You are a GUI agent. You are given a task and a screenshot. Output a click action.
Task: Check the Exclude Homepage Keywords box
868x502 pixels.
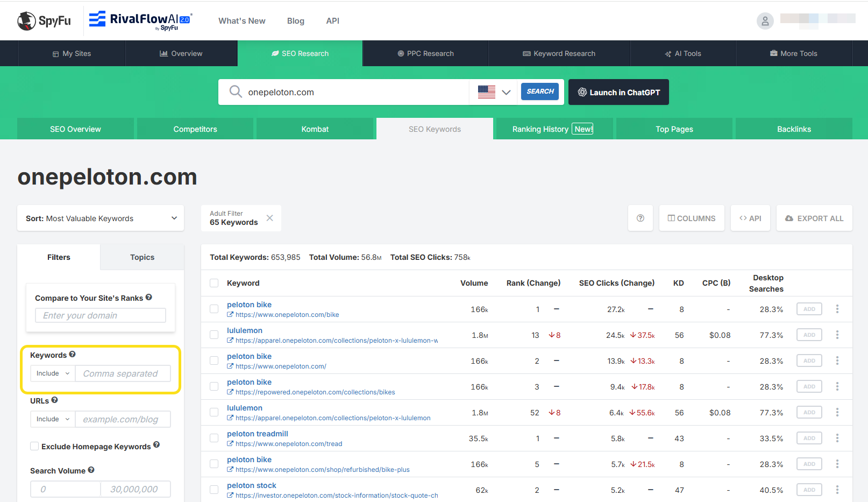click(34, 446)
